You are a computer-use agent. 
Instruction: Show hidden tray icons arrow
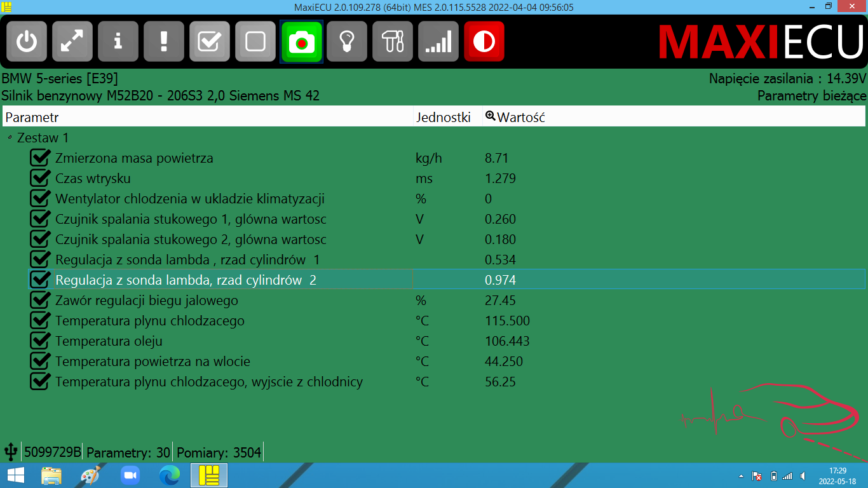click(x=741, y=476)
